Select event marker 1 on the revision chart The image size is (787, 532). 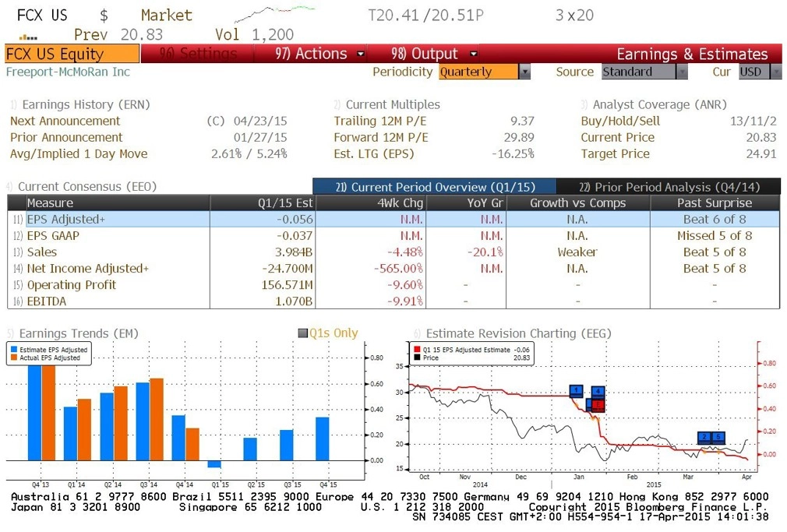point(576,390)
